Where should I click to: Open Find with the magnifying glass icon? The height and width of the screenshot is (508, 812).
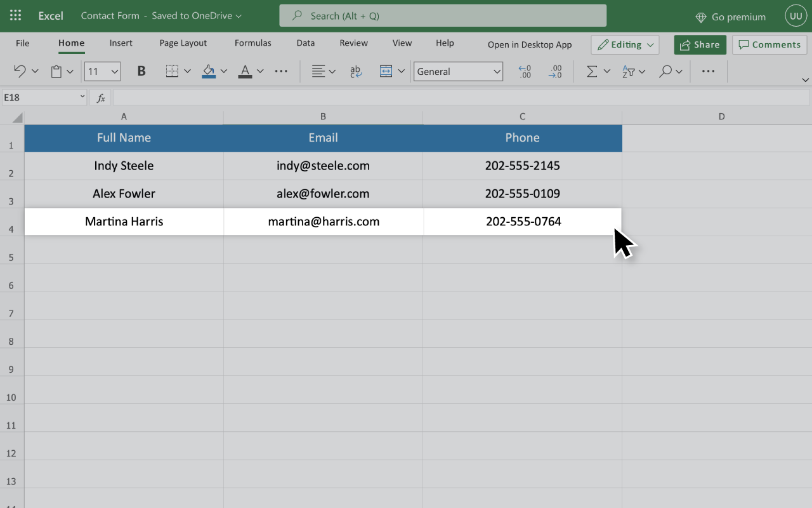[666, 71]
